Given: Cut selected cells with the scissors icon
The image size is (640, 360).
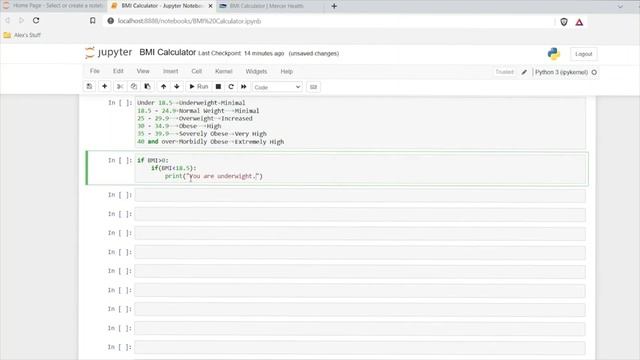Looking at the screenshot, I should (120, 87).
